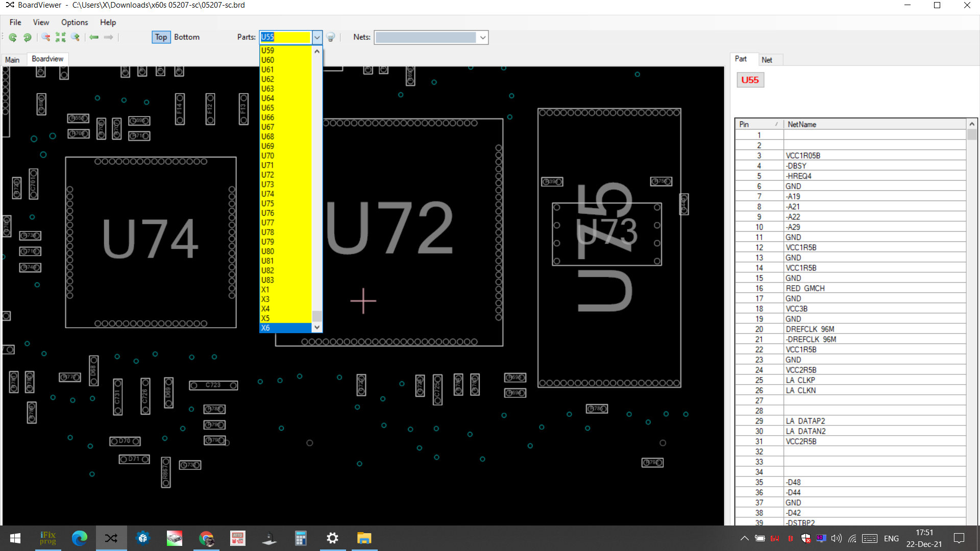980x551 pixels.
Task: Click scroll-down arrow of parts dropdown list
Action: pos(317,328)
